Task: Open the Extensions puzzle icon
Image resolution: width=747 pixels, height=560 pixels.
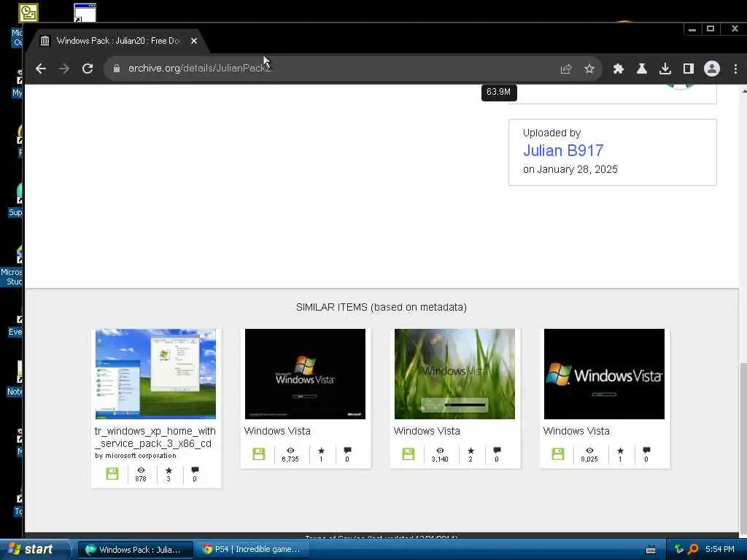Action: pos(619,69)
